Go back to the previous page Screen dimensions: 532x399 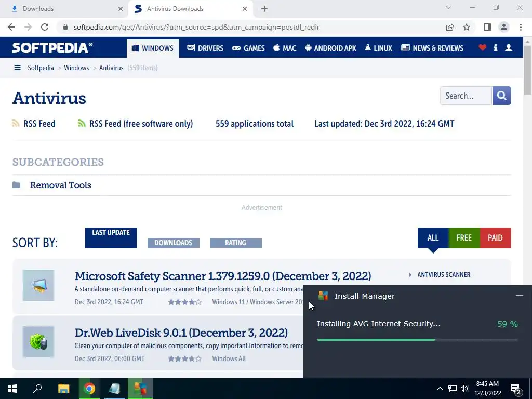click(x=11, y=27)
